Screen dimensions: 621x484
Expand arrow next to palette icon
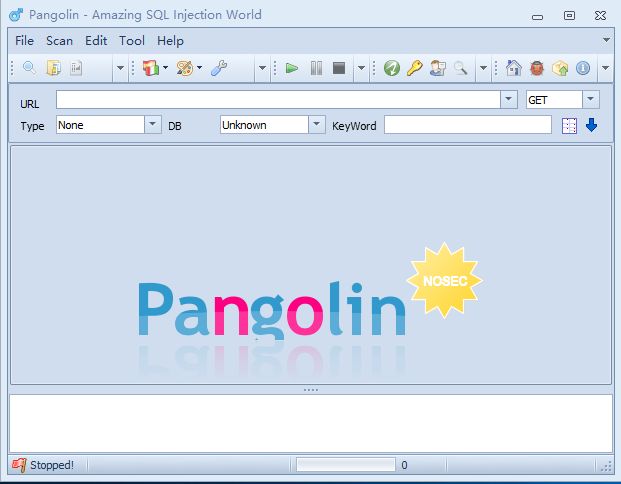199,68
